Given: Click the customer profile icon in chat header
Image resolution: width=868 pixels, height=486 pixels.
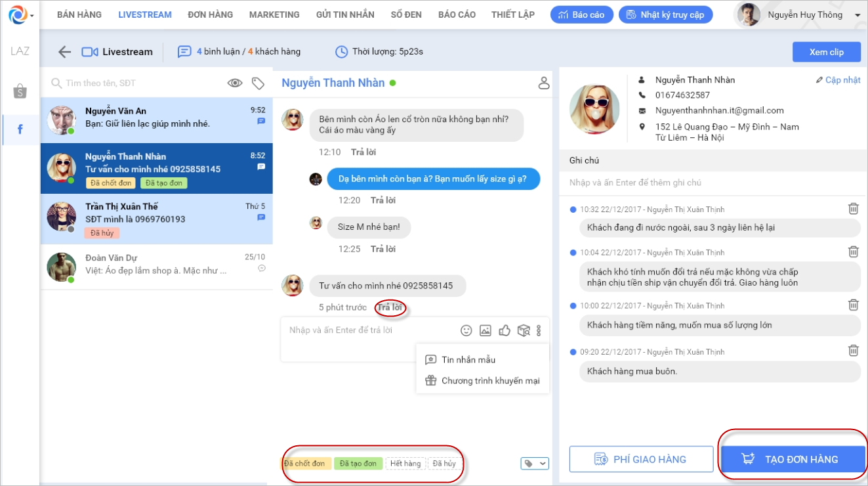Looking at the screenshot, I should point(543,83).
